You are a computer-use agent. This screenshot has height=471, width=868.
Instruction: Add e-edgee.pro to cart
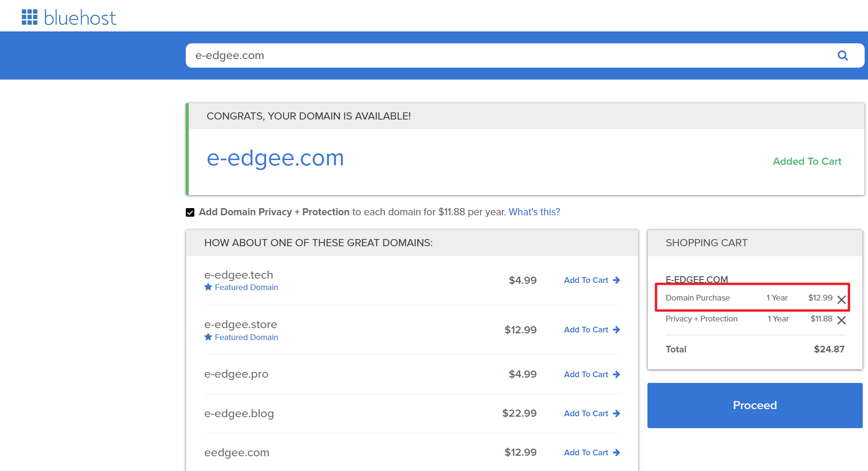point(592,374)
